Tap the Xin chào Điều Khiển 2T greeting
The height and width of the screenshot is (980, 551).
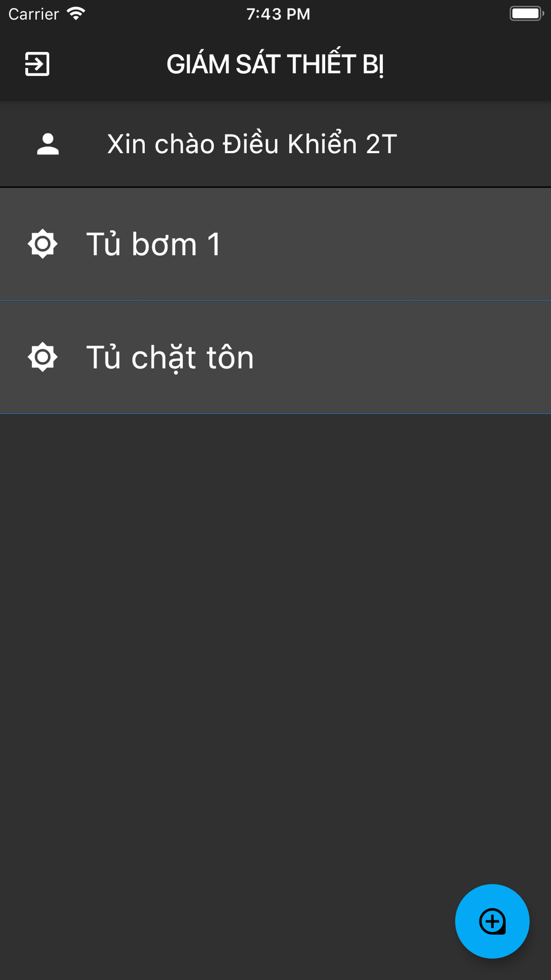pyautogui.click(x=252, y=144)
